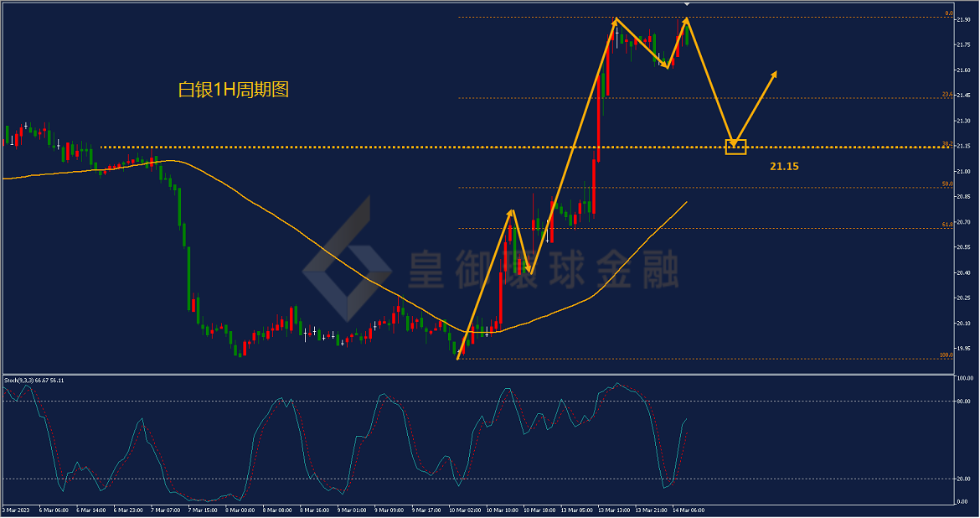Select the 100.0 Fibonacci level label
Viewport: 980px width, 518px height.
point(946,355)
